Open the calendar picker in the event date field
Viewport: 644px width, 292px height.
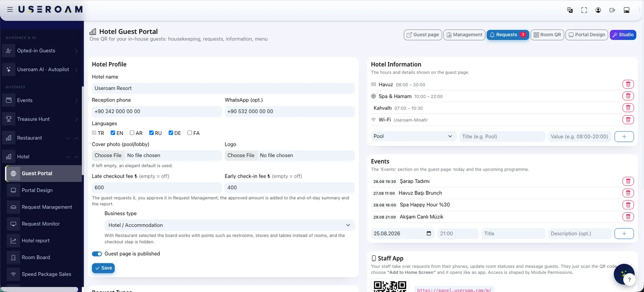coord(429,234)
